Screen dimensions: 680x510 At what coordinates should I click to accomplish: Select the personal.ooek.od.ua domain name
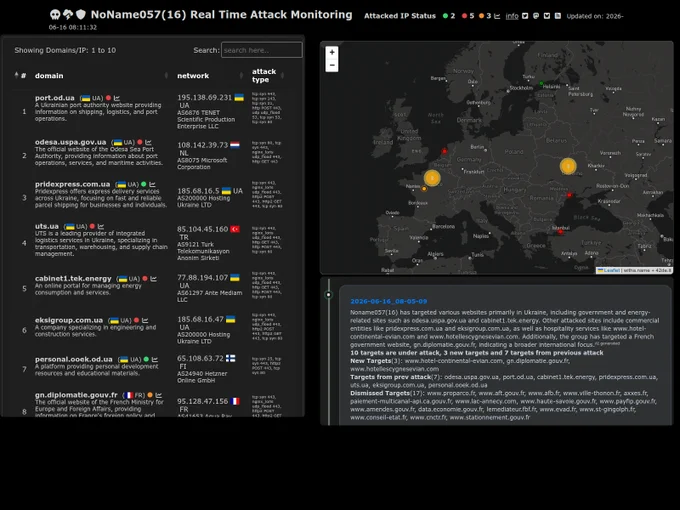[74, 359]
